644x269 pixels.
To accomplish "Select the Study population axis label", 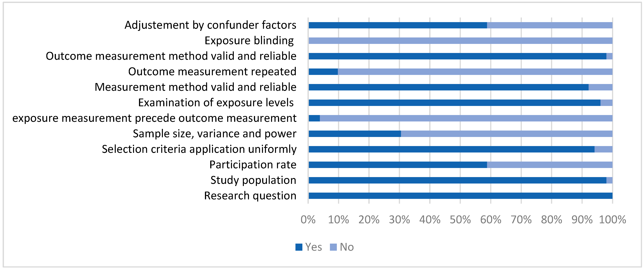I will [x=253, y=180].
